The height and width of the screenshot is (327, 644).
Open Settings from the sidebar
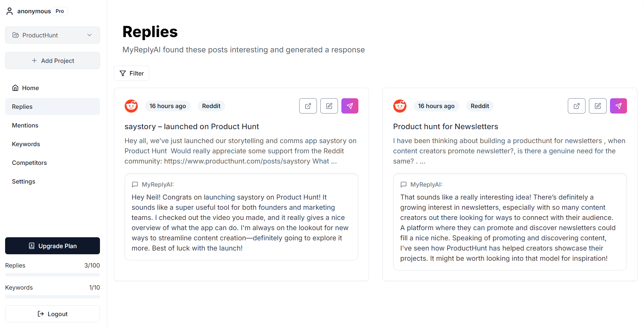click(x=23, y=182)
